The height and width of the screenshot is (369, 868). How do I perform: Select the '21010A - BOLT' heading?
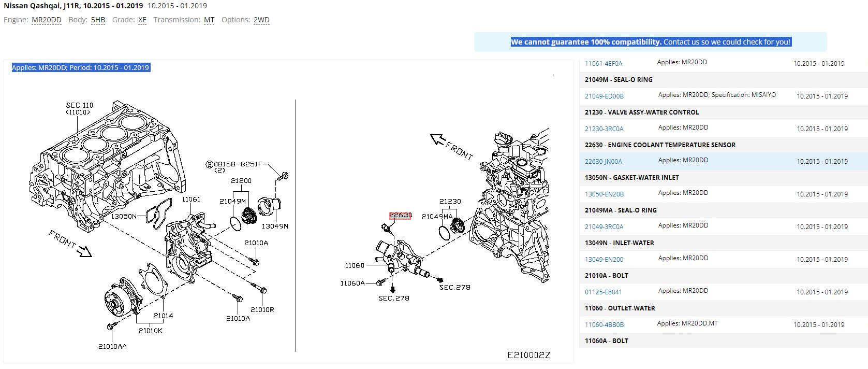pos(607,276)
